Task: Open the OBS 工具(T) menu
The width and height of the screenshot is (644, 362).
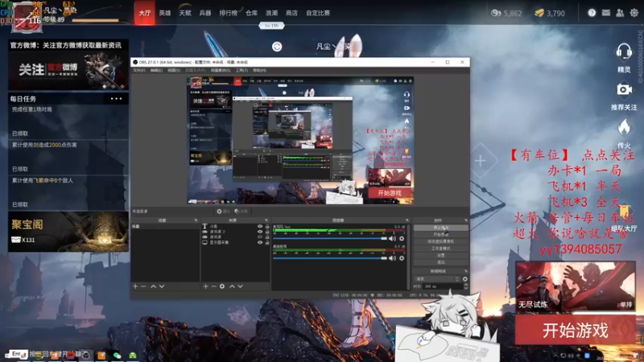Action: 242,71
